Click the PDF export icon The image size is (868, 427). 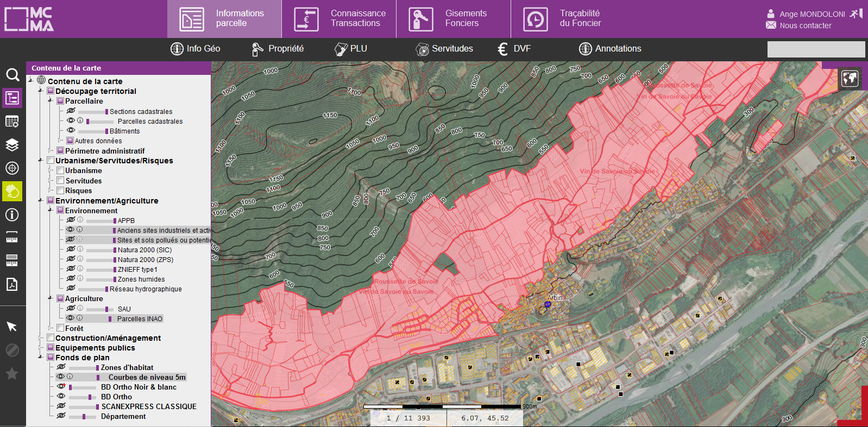pyautogui.click(x=12, y=284)
